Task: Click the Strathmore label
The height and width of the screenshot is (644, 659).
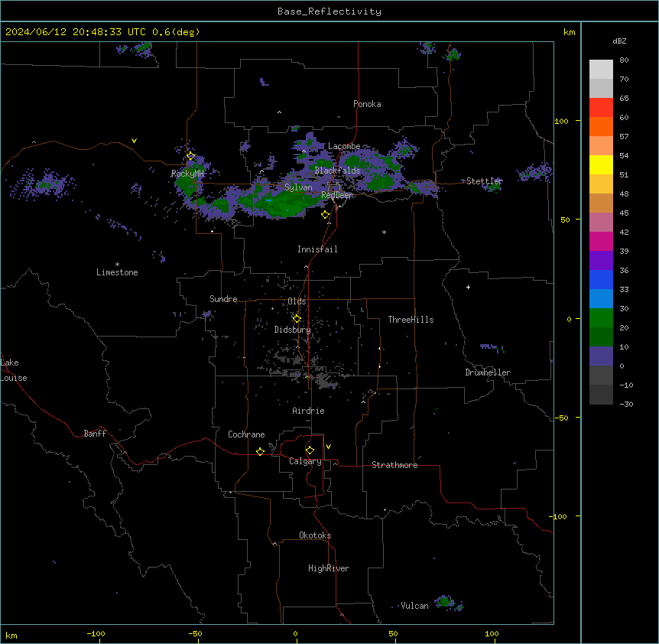Action: pyautogui.click(x=394, y=465)
